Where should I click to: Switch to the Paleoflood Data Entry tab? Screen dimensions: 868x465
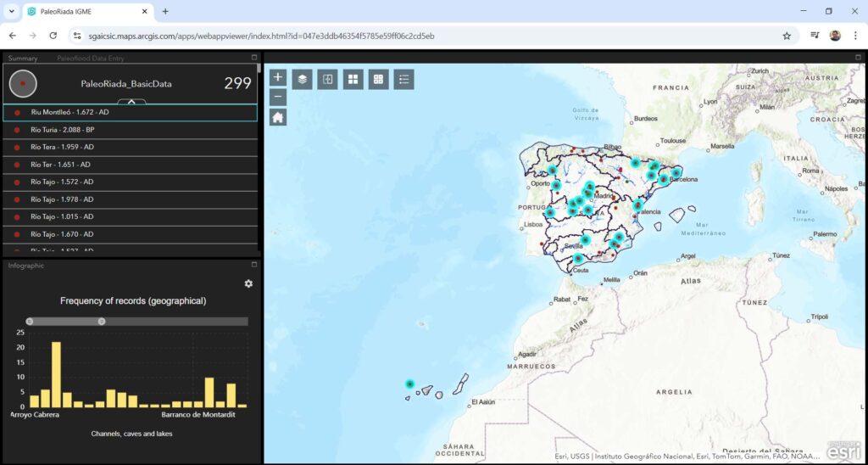(90, 59)
